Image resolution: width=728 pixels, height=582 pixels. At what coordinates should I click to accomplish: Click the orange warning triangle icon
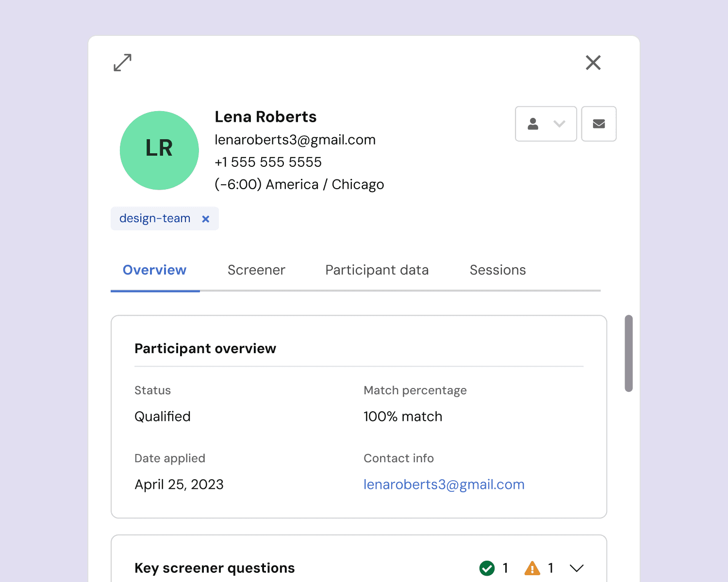pos(532,568)
